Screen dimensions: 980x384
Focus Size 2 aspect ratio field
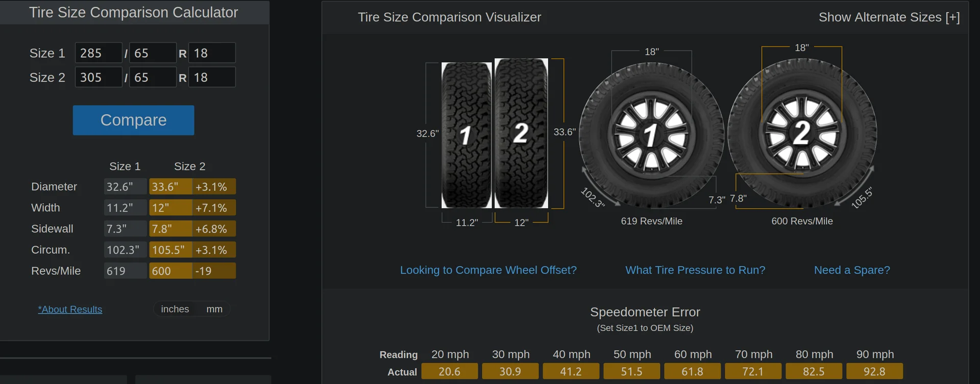click(153, 77)
